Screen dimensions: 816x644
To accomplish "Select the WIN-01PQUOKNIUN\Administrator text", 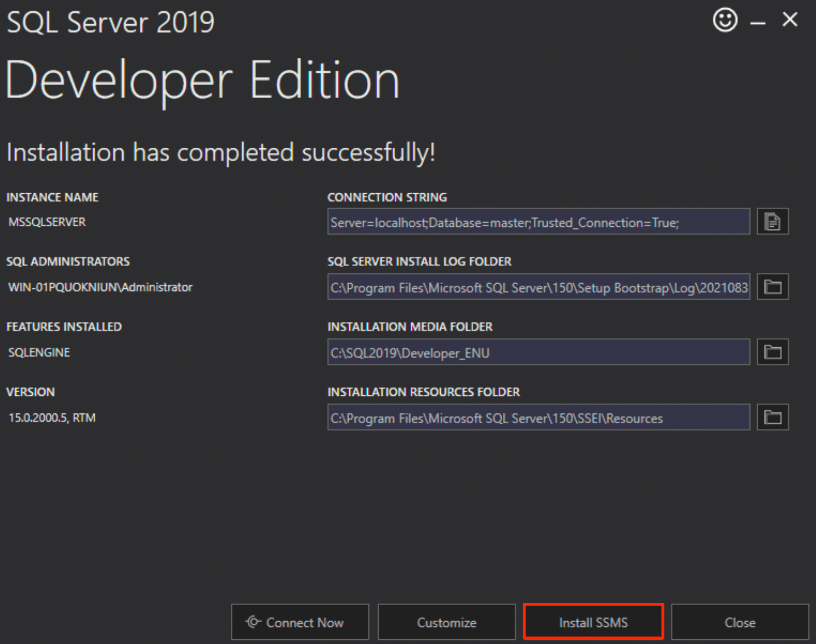I will 100,287.
